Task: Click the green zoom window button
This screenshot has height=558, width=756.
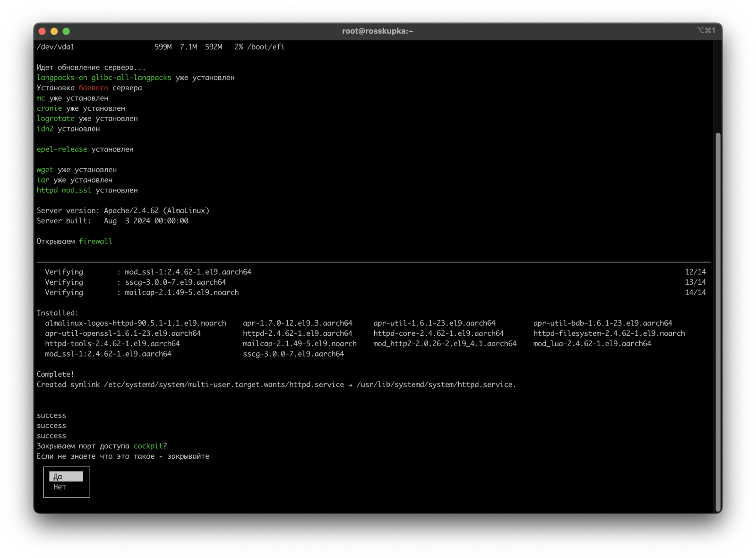Action: (66, 31)
